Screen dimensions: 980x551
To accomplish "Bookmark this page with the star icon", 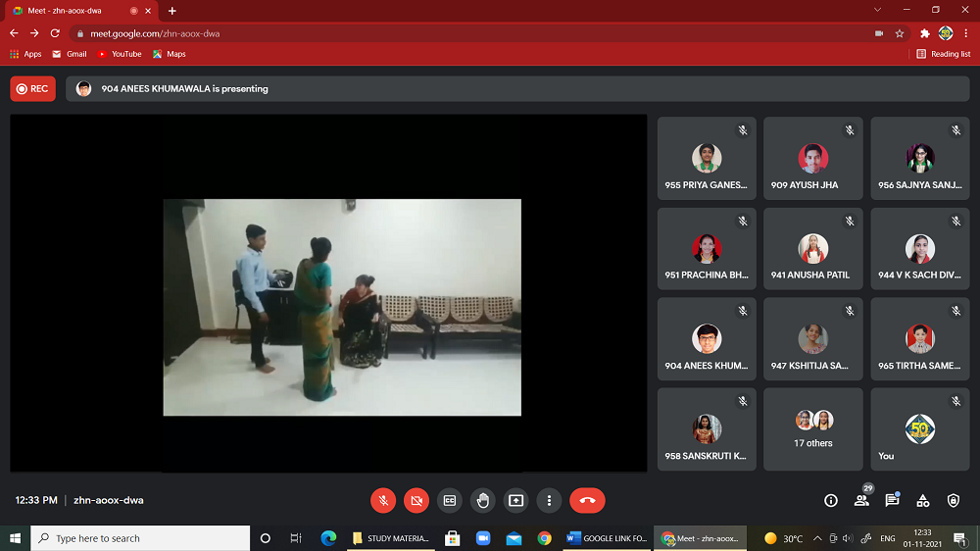I will point(900,33).
